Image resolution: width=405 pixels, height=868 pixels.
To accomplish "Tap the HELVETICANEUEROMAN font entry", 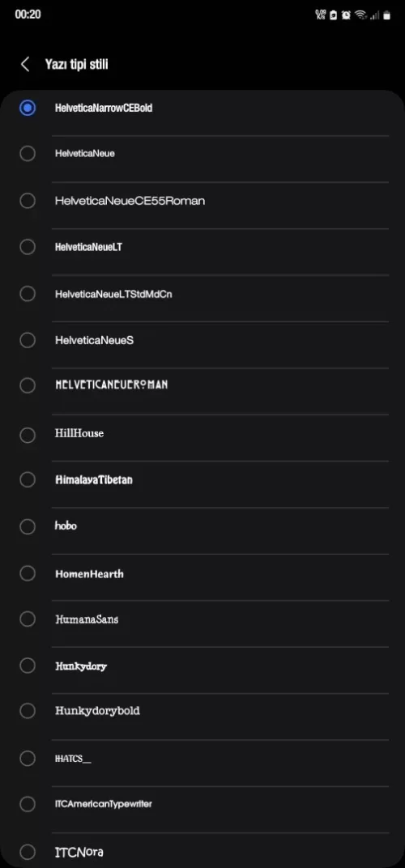I will 111,384.
